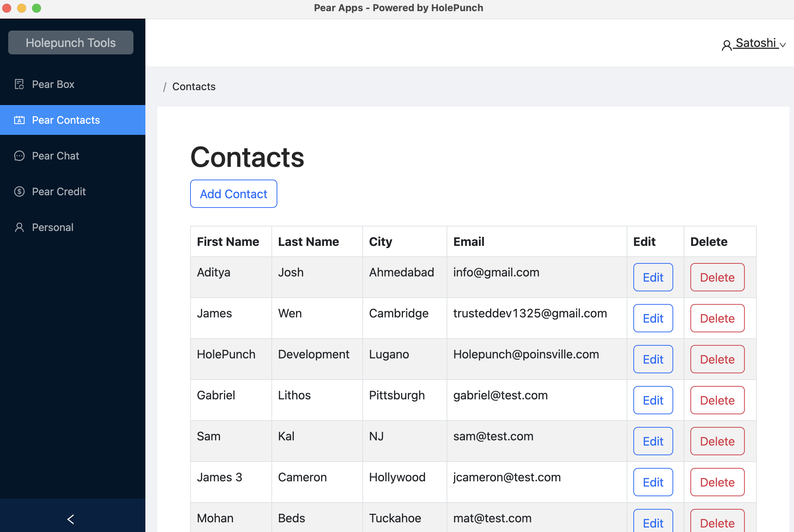Edit the James Wen contact
The height and width of the screenshot is (532, 794).
pyautogui.click(x=653, y=318)
